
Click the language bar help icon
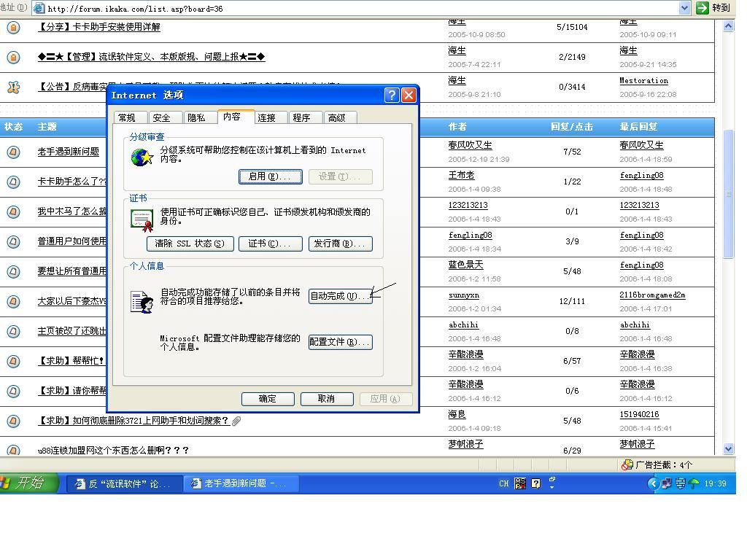pos(536,484)
